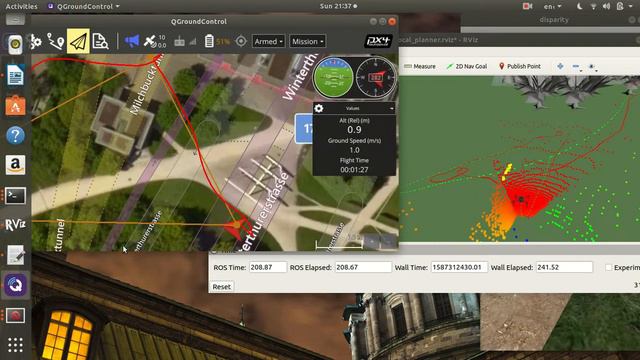
Task: Open Plan view waypoint icon
Action: pos(56,42)
